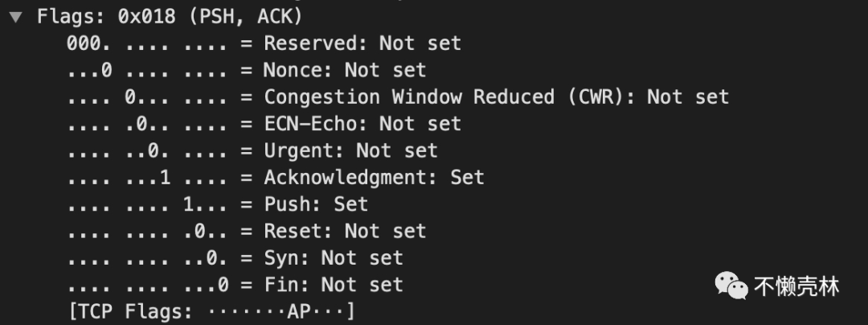Screen dimensions: 868x325
Task: Select the Reset: Not set line
Action: point(247,231)
